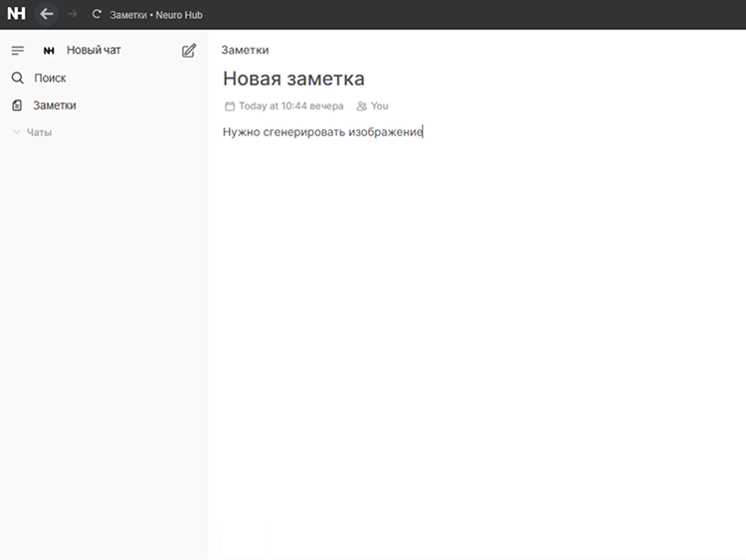Edit the title Новая заметка
The image size is (746, 560).
tap(293, 79)
